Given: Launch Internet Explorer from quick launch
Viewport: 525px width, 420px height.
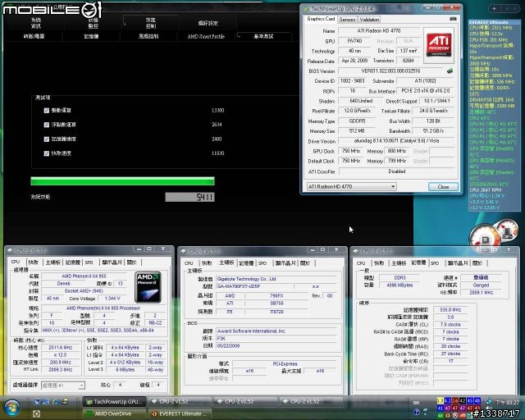Looking at the screenshot, I should pyautogui.click(x=56, y=401).
